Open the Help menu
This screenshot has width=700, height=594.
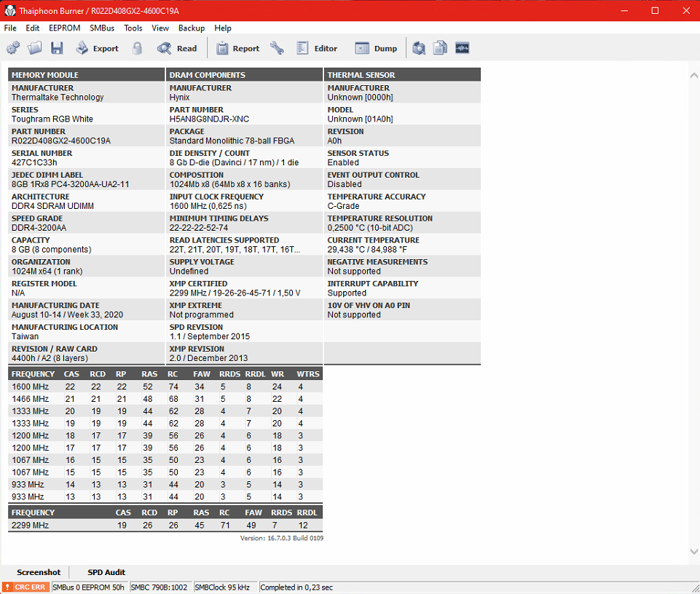tap(223, 28)
